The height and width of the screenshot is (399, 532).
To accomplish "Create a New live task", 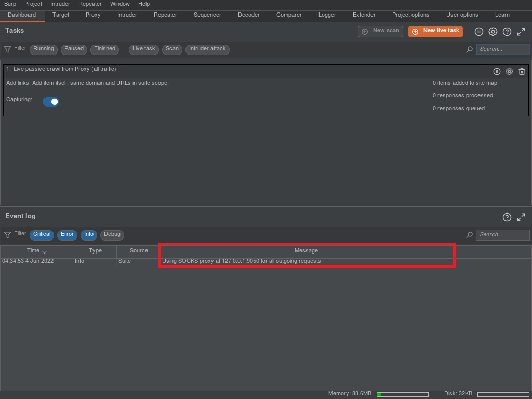I will (435, 31).
